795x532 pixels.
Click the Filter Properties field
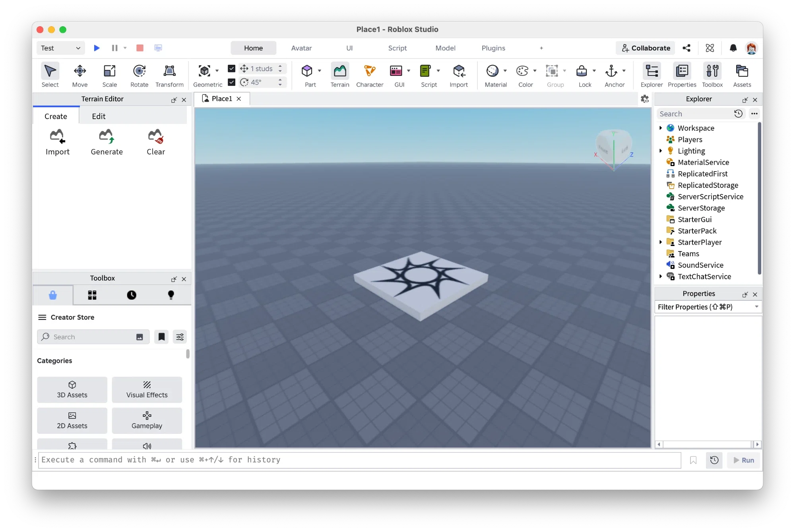(708, 307)
